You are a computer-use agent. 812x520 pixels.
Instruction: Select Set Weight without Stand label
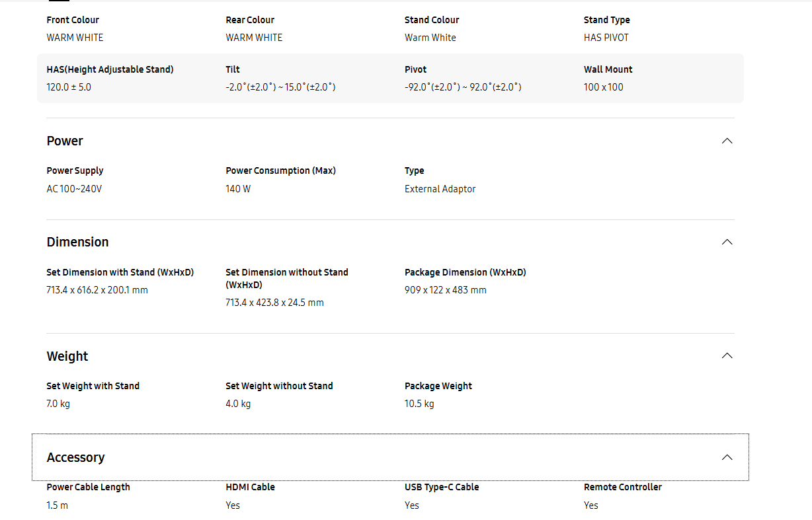pyautogui.click(x=279, y=386)
